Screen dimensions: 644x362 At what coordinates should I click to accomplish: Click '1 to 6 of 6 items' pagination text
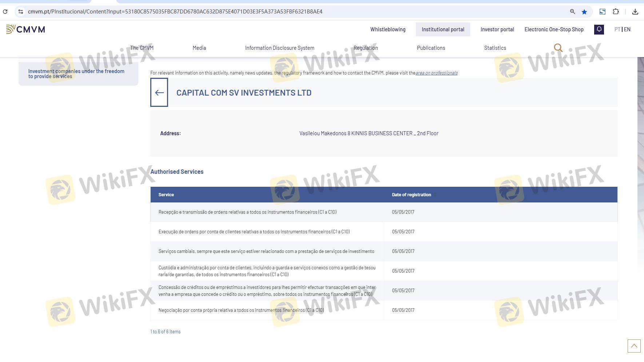(166, 331)
